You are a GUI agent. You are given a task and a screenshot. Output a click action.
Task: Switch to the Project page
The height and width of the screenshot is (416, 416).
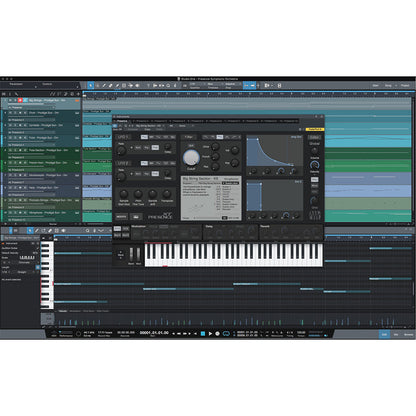(x=405, y=85)
